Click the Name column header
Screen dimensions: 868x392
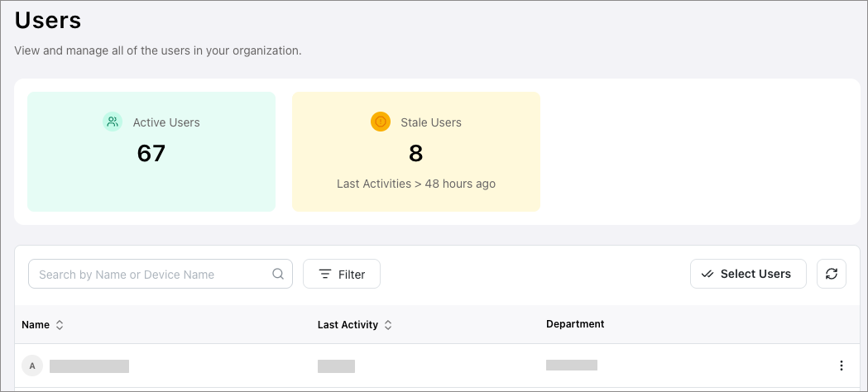pos(36,325)
